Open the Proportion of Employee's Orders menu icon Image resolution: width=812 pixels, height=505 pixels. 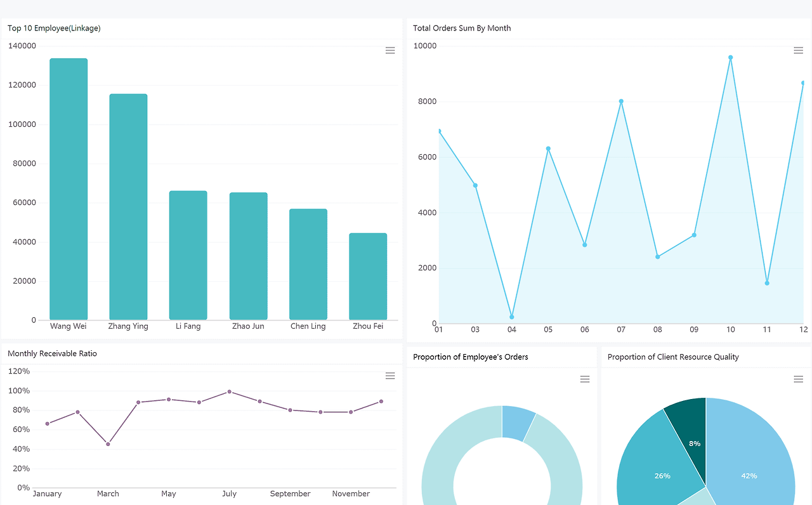(x=585, y=379)
